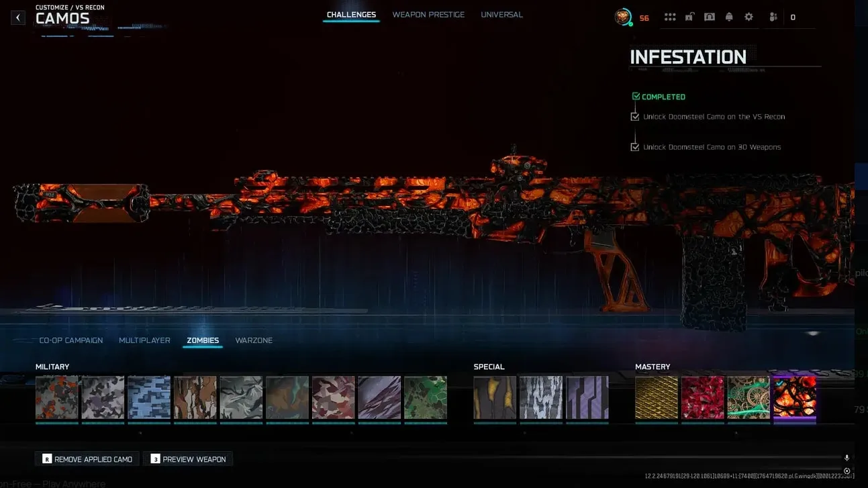Viewport: 868px width, 488px height.
Task: Open the Zombies camo tab
Action: tap(203, 341)
